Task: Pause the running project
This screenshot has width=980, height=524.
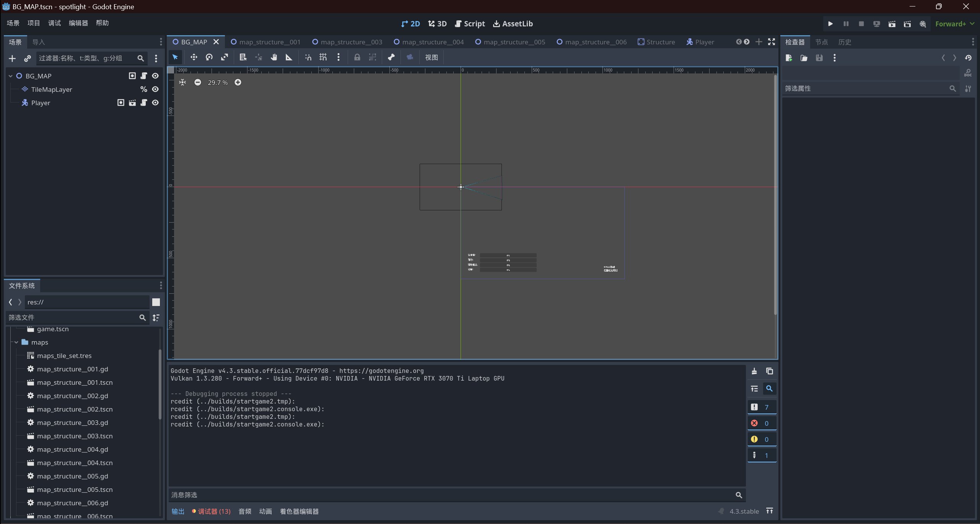Action: point(846,24)
